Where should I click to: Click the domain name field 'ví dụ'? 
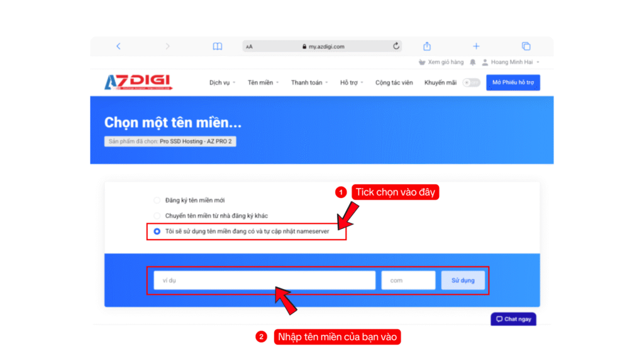coord(265,280)
